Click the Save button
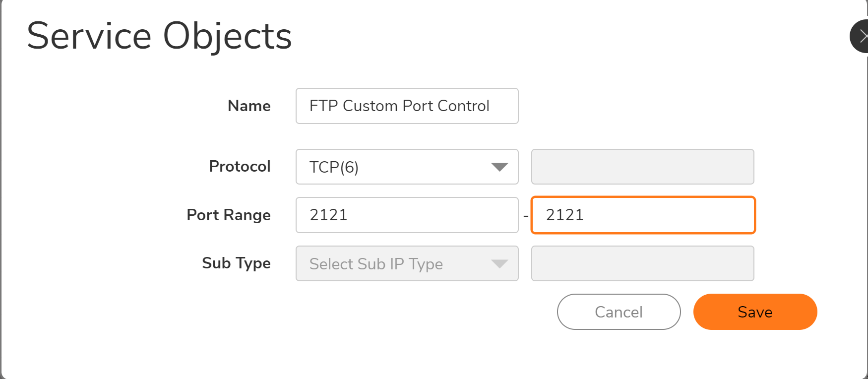Image resolution: width=868 pixels, height=379 pixels. pyautogui.click(x=755, y=312)
